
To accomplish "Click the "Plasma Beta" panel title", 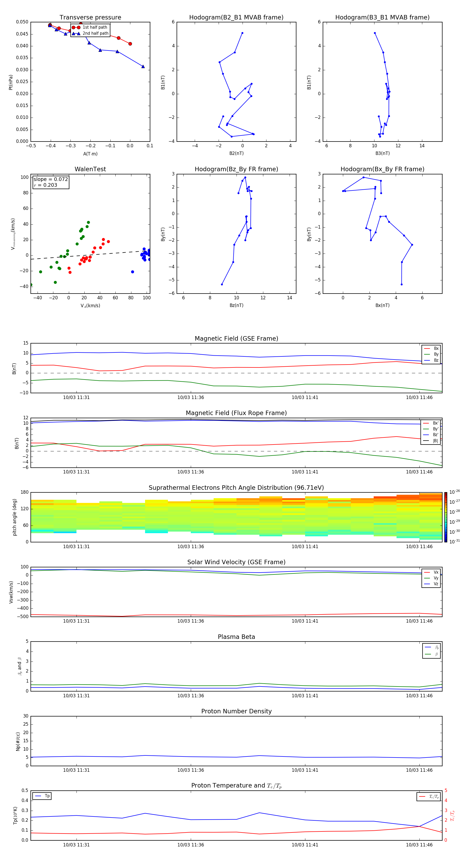I will click(x=236, y=637).
